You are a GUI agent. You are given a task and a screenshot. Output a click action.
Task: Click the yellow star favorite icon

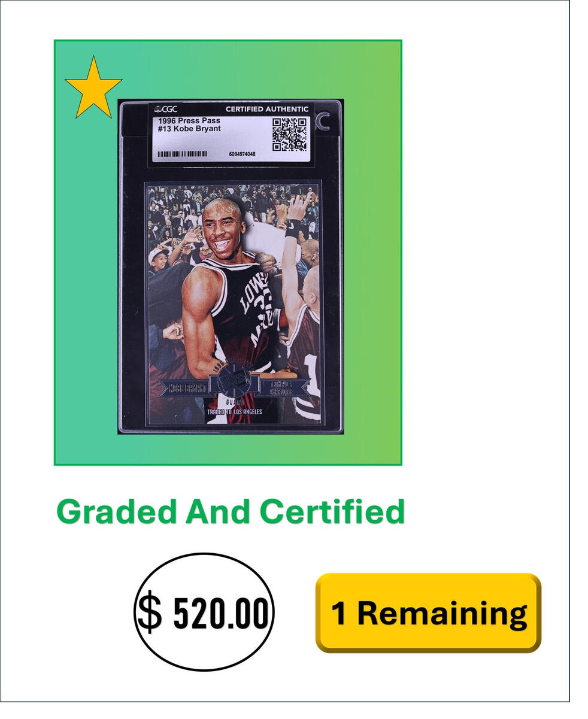[93, 87]
